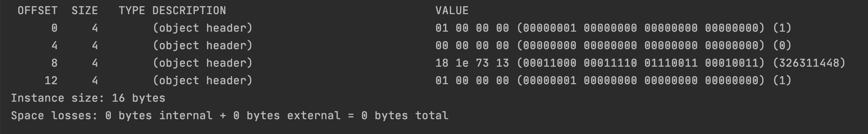Click the 'Space losses' summary line
This screenshot has width=868, height=134.
(229, 115)
